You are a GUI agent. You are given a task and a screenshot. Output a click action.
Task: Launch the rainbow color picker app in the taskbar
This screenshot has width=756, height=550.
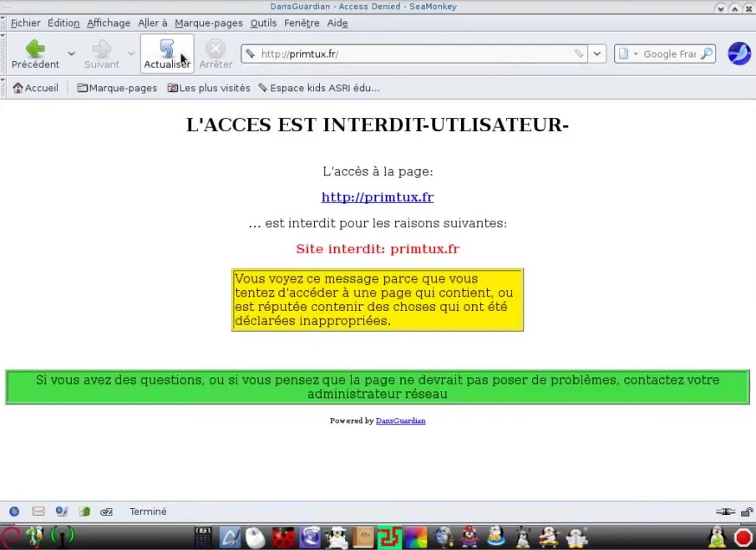tap(415, 537)
